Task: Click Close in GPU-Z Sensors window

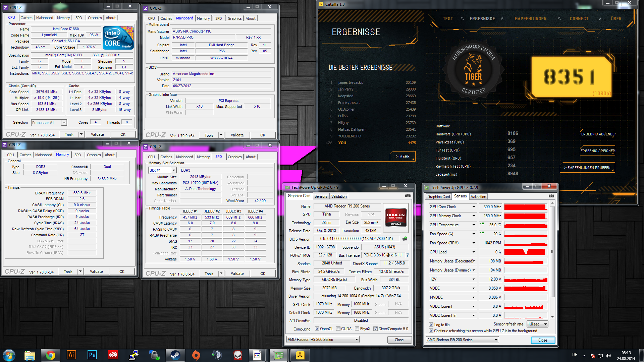Action: 543,340
